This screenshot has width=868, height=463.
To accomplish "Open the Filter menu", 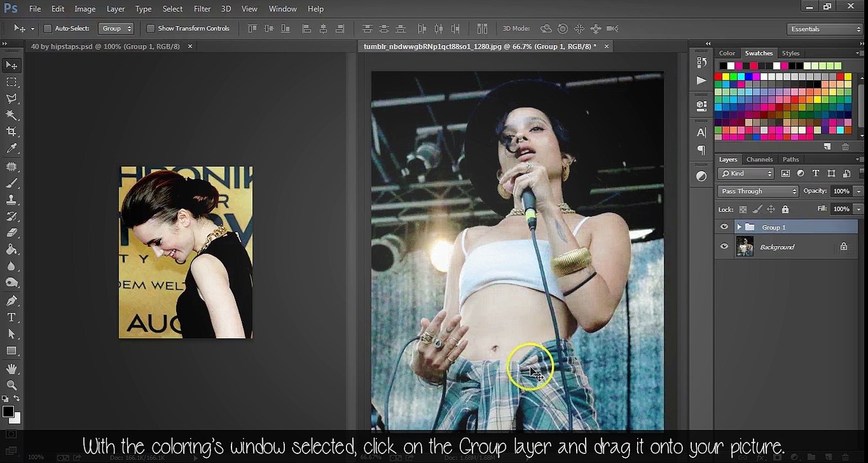I will tap(202, 9).
